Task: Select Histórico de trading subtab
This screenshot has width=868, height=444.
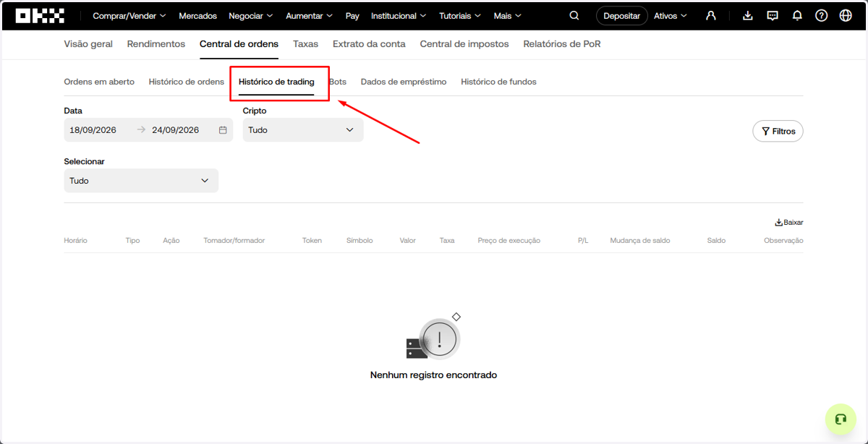Action: click(x=276, y=82)
